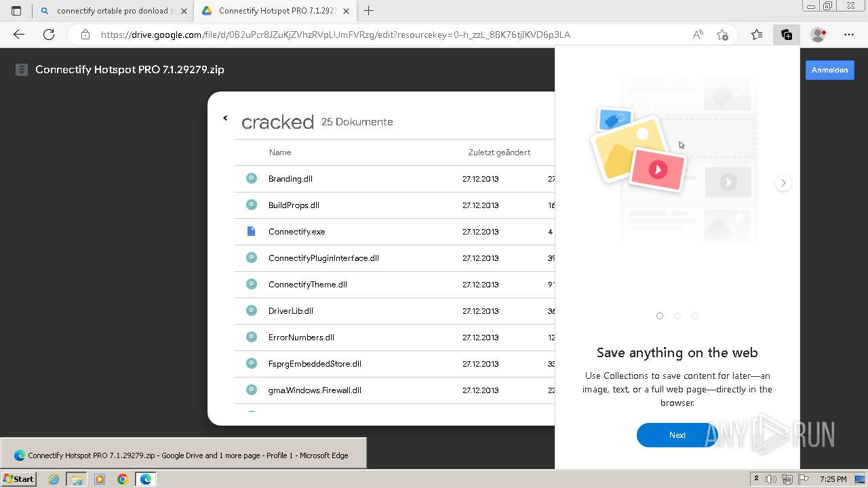Image resolution: width=868 pixels, height=488 pixels.
Task: Open DriverLib.dll file row
Action: click(395, 311)
